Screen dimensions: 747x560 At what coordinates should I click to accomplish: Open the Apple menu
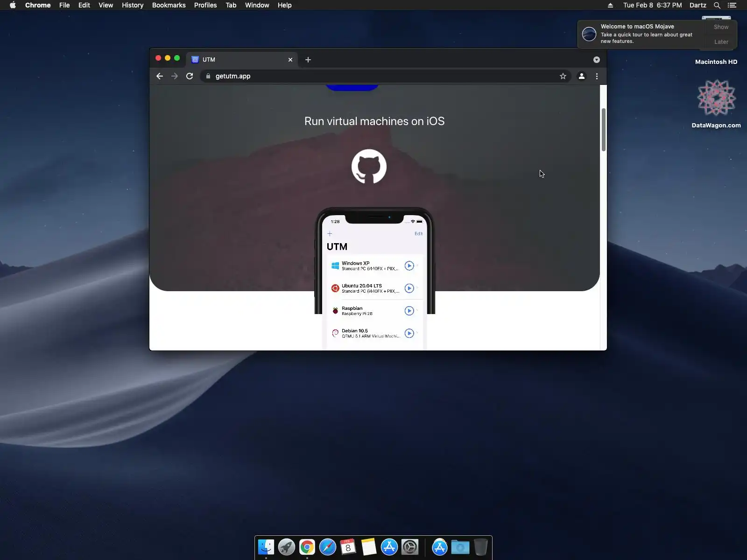click(13, 5)
